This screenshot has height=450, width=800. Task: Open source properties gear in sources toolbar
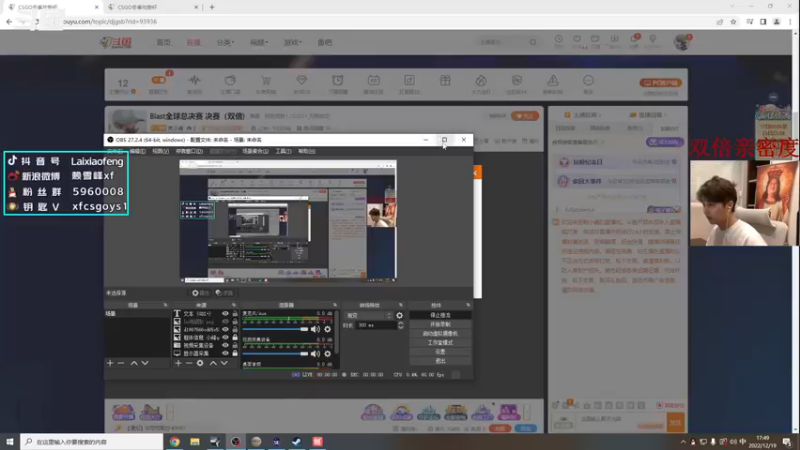pyautogui.click(x=200, y=363)
